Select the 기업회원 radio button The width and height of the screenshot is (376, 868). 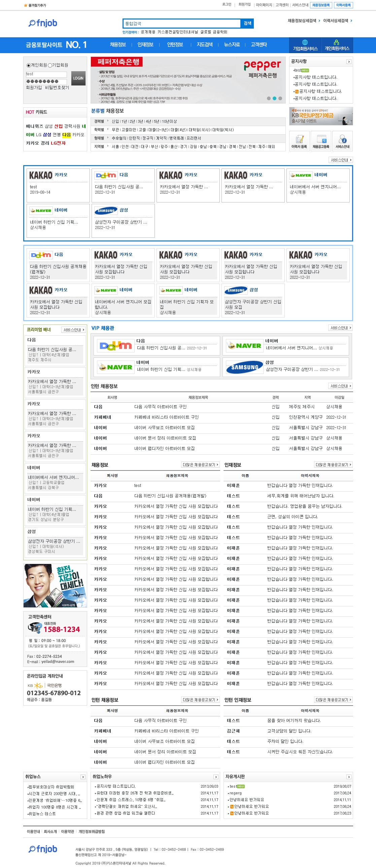[49, 65]
